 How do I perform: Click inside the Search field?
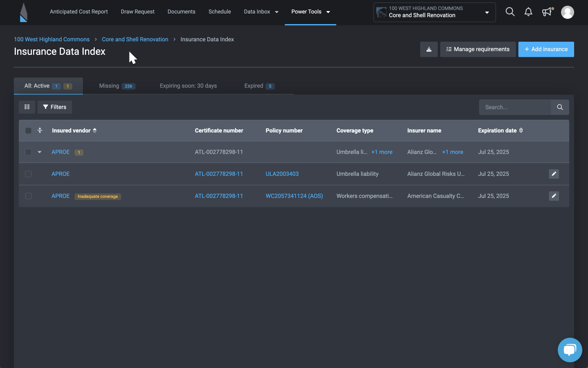point(515,107)
